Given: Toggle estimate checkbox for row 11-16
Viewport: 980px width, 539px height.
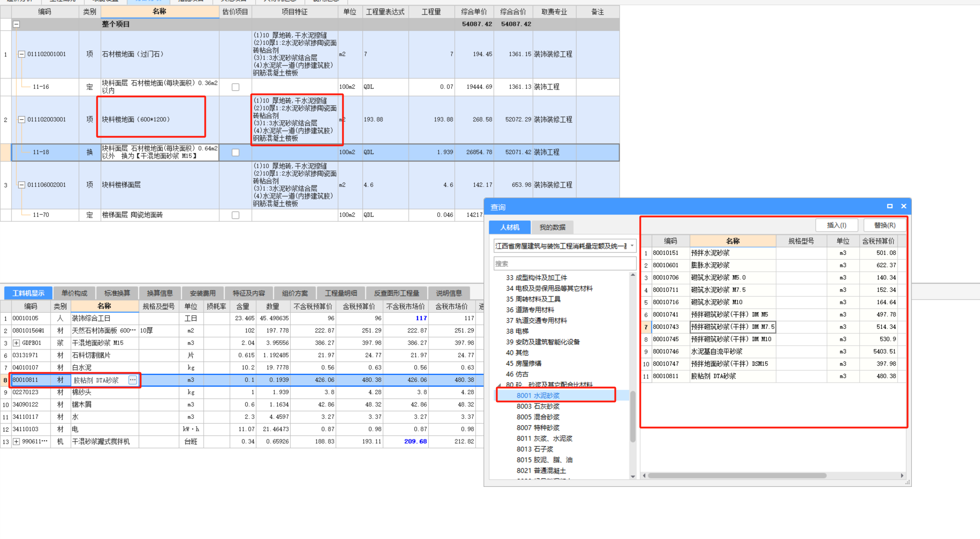Looking at the screenshot, I should [236, 87].
